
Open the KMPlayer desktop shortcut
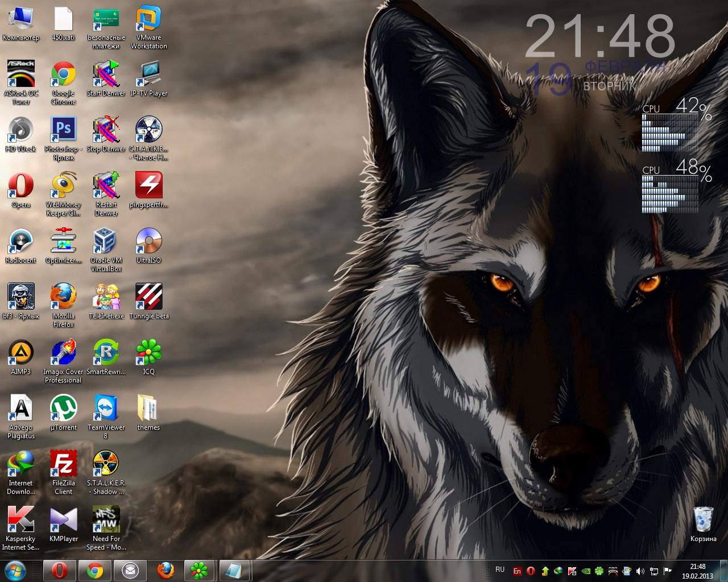point(63,520)
